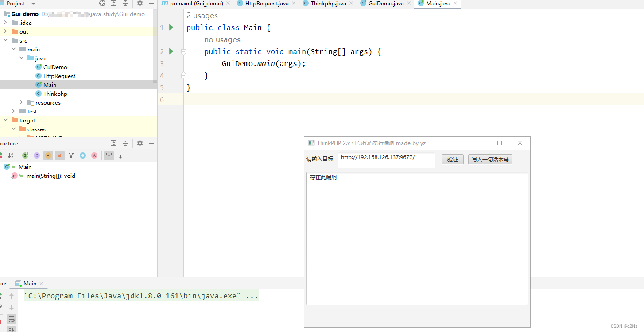Select main(String[]): void in Structure tree

click(x=51, y=176)
